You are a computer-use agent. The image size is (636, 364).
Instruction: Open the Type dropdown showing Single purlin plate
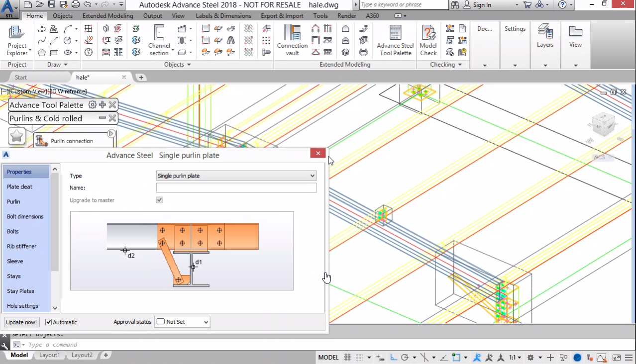coord(236,176)
